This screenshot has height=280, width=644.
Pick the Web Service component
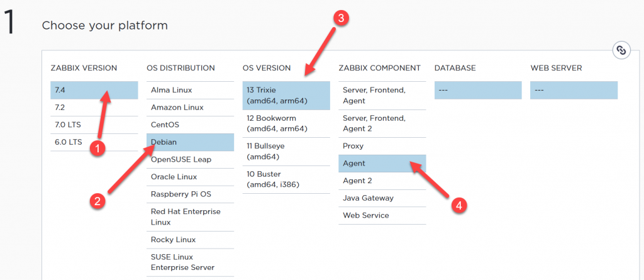point(382,215)
